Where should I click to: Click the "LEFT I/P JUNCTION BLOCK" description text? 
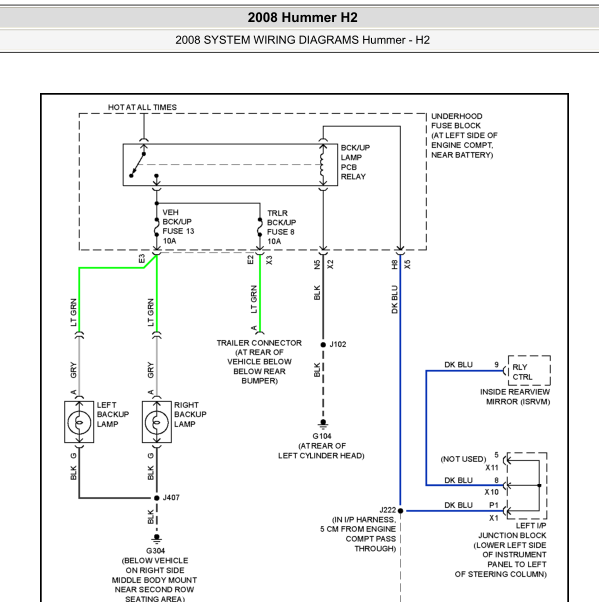[501, 550]
